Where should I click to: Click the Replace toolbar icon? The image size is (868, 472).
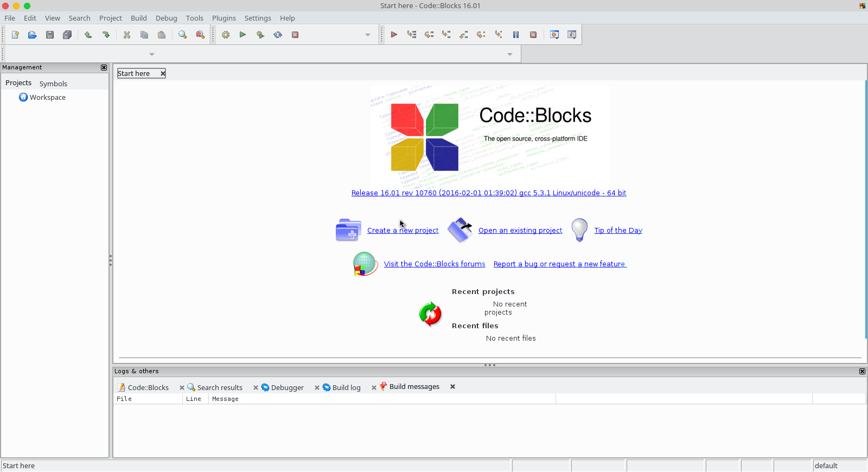200,35
